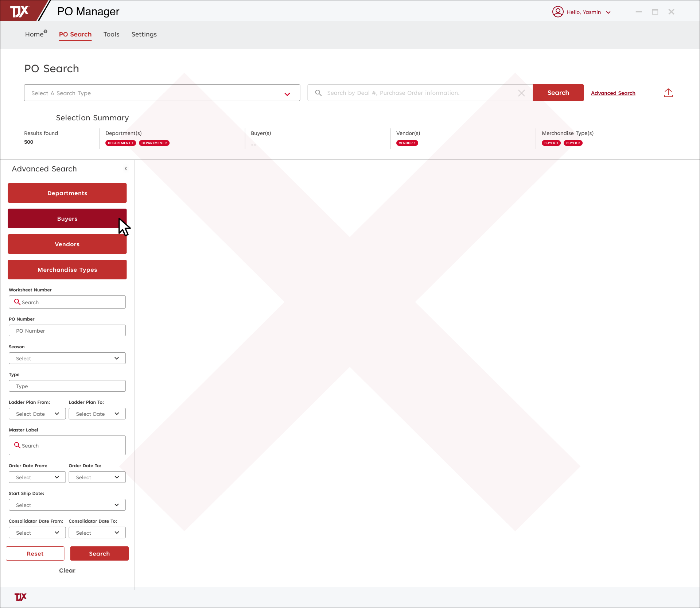
Task: Open Ladder Plan To date dropdown
Action: point(97,414)
